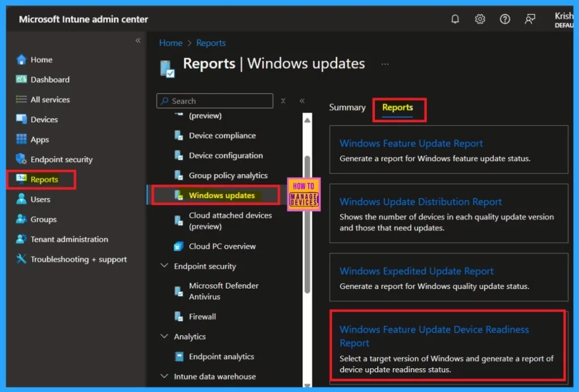Open Group policy analytics menu item
The height and width of the screenshot is (392, 579).
pyautogui.click(x=228, y=175)
